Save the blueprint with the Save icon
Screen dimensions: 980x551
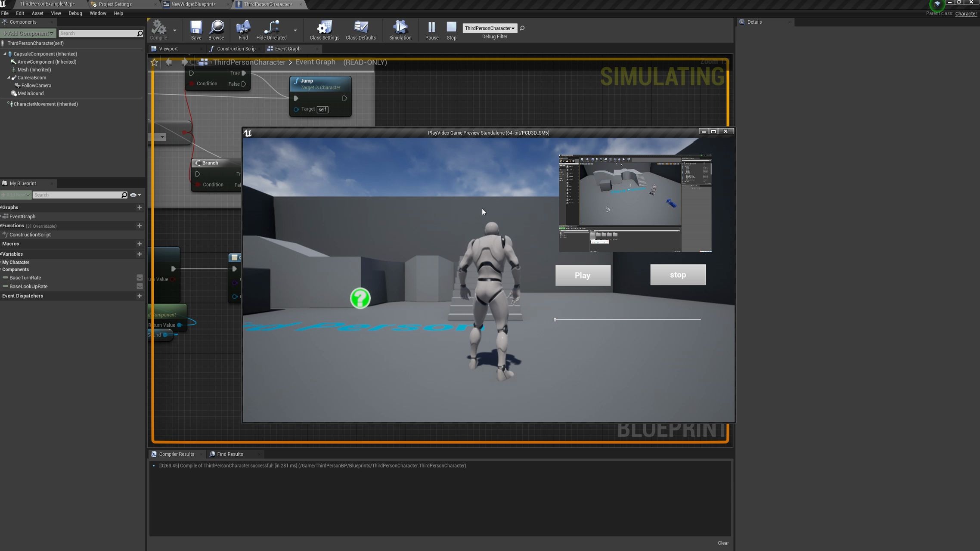point(196,30)
